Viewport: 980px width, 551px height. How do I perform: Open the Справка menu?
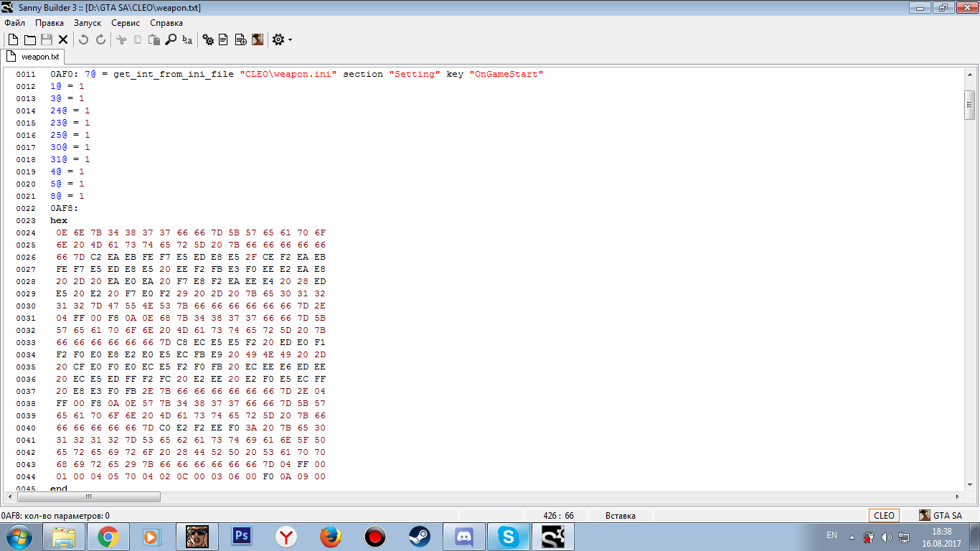(x=166, y=23)
